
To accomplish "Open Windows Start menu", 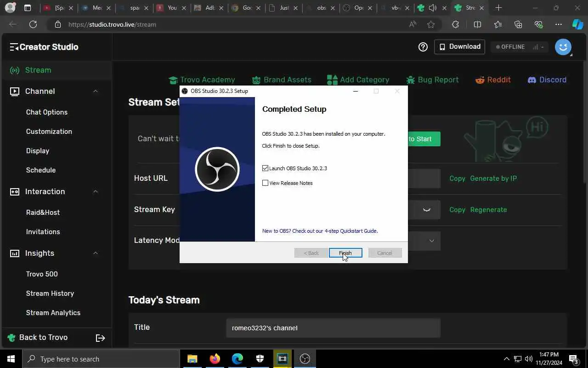I will (11, 359).
